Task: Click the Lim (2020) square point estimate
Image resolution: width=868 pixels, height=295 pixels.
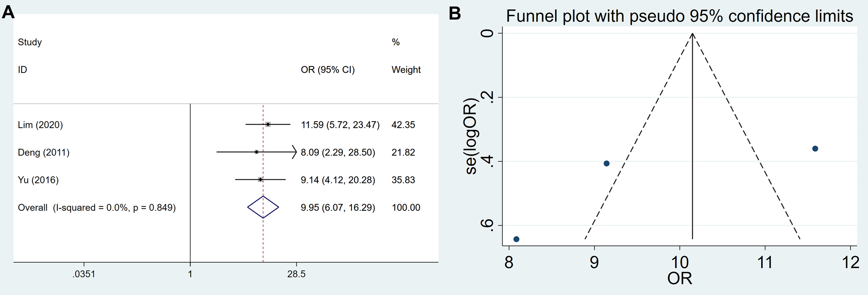Action: [x=268, y=125]
